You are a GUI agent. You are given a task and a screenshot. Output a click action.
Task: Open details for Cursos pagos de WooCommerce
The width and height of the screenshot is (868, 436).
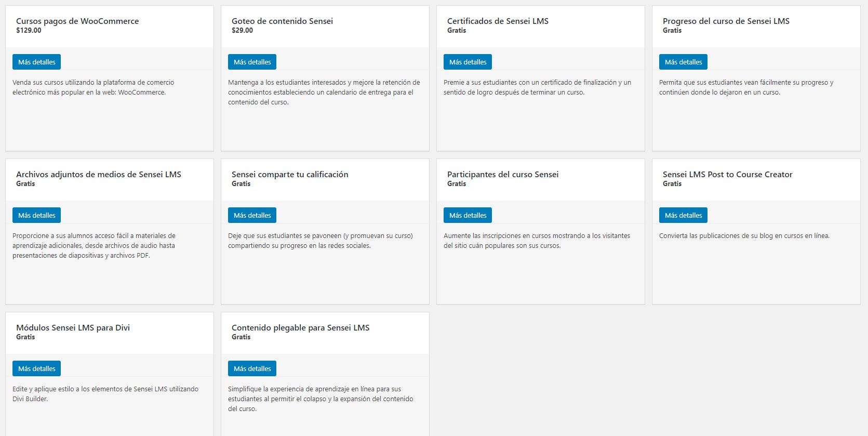tap(36, 62)
